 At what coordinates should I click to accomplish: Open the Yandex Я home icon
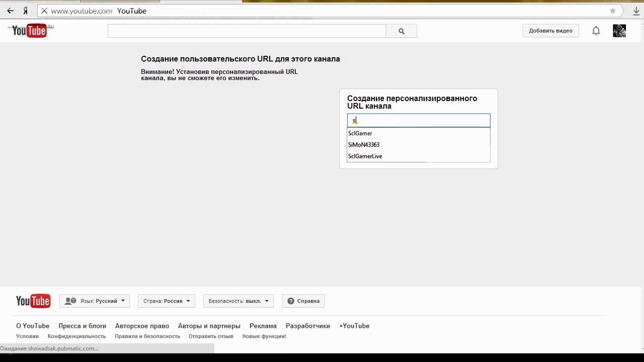(25, 11)
